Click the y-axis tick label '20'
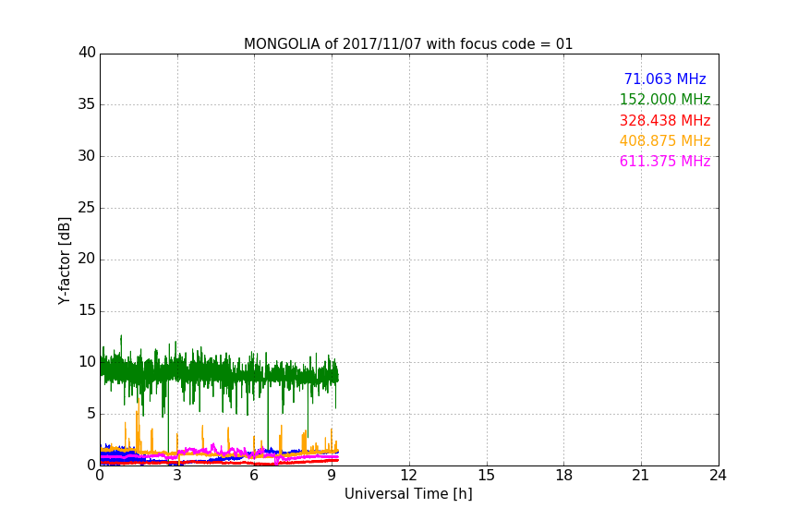798x532 pixels. click(87, 259)
